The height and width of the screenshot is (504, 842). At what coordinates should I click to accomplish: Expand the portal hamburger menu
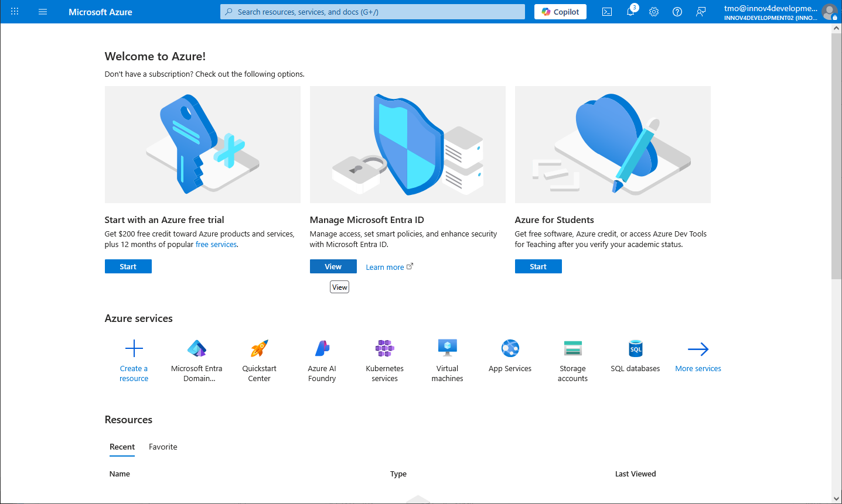pos(43,12)
